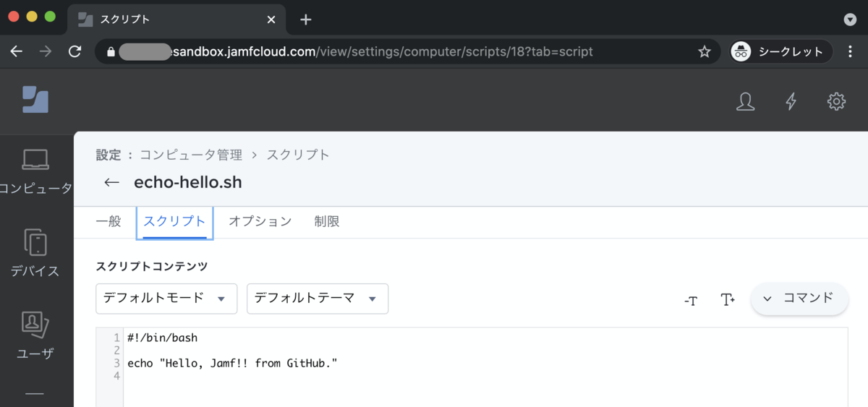Click browser back arrow
The width and height of the screenshot is (868, 407).
[17, 51]
